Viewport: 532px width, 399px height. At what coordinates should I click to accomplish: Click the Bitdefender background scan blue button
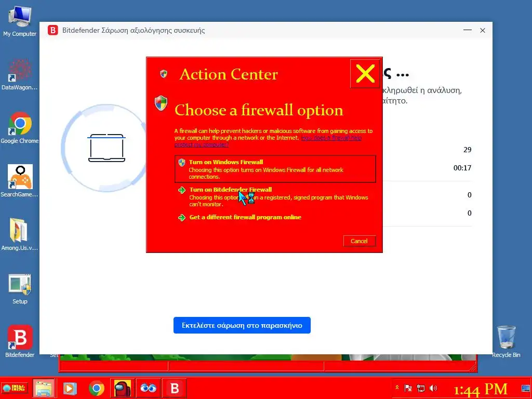pos(242,325)
